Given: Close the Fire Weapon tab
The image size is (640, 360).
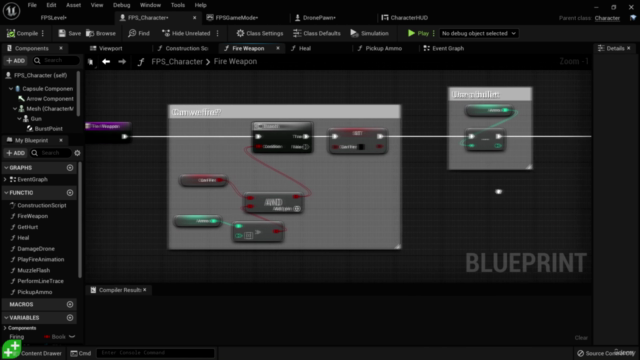Looking at the screenshot, I should 278,48.
